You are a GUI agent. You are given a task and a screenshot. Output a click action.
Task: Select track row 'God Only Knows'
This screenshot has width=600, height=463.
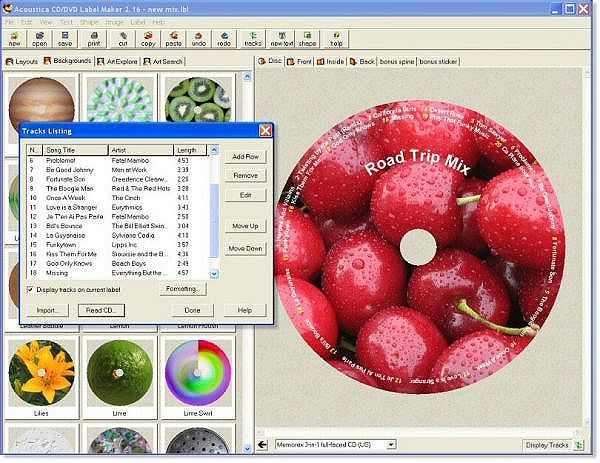(x=118, y=263)
